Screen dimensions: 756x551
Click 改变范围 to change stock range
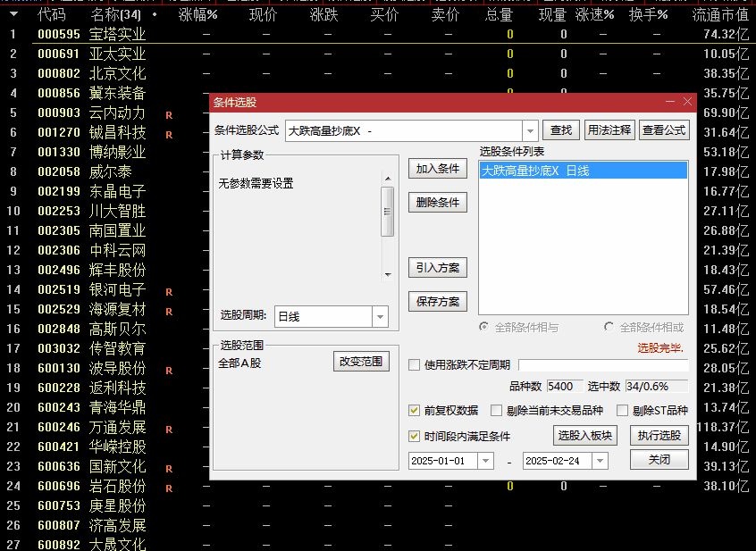pos(361,361)
